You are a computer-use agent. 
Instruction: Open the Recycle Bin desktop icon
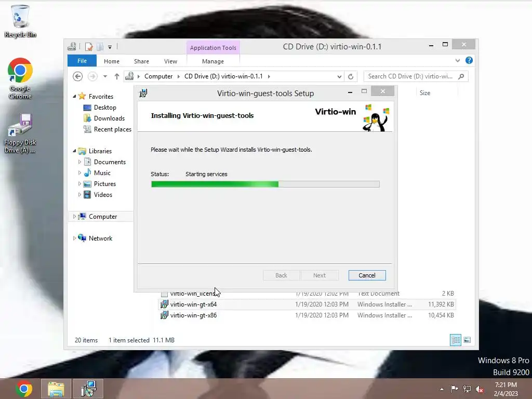[x=20, y=21]
